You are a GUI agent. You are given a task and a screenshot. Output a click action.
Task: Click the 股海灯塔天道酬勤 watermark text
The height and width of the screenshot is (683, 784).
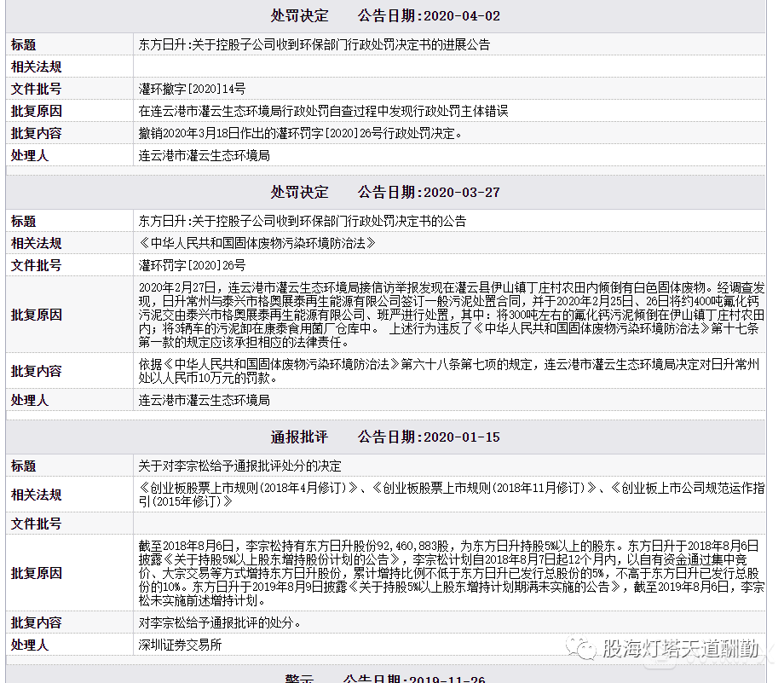coord(680,650)
